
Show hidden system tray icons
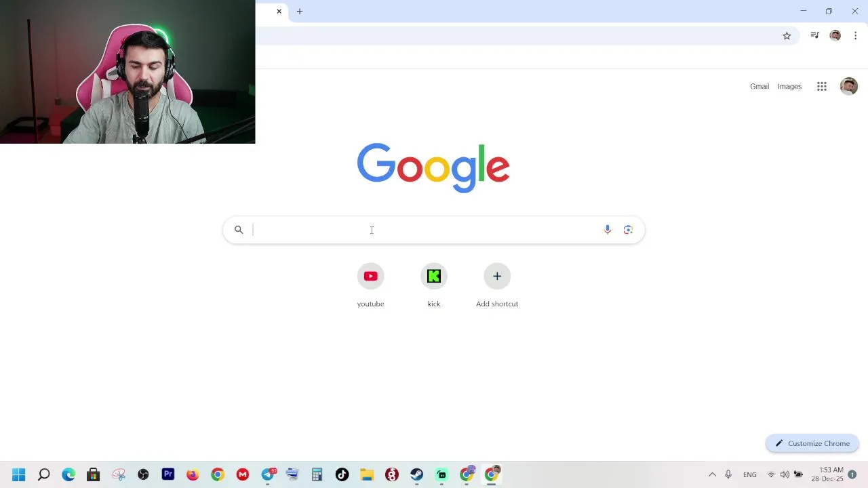[x=712, y=474]
